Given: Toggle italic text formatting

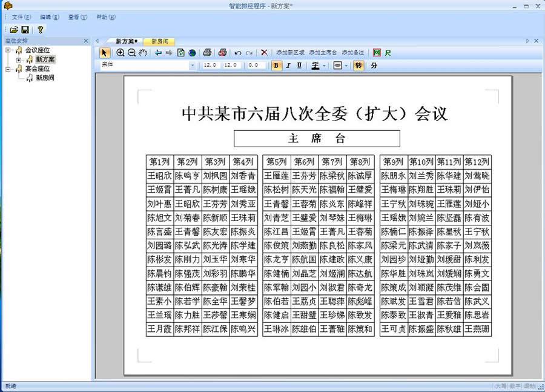Looking at the screenshot, I should point(288,65).
